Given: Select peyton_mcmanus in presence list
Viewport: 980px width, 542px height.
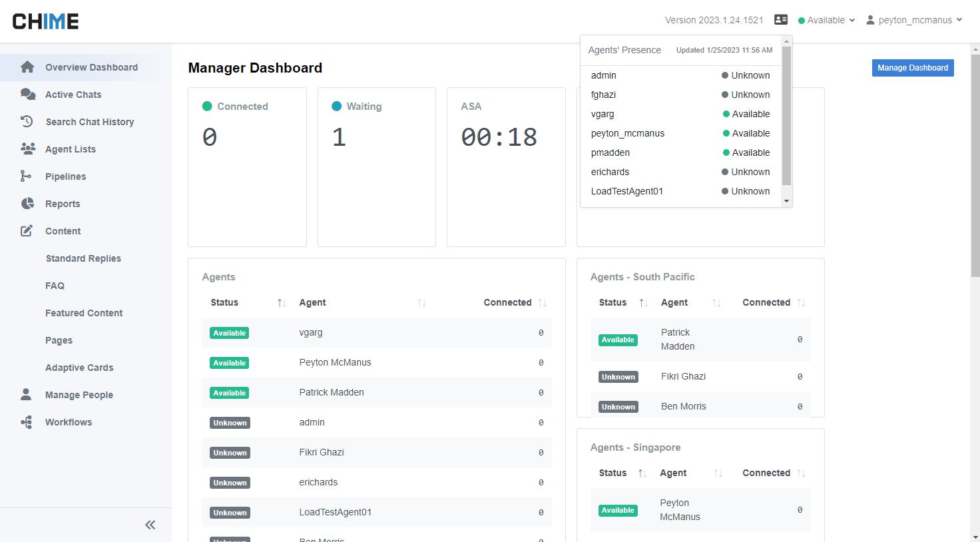Looking at the screenshot, I should (x=680, y=133).
